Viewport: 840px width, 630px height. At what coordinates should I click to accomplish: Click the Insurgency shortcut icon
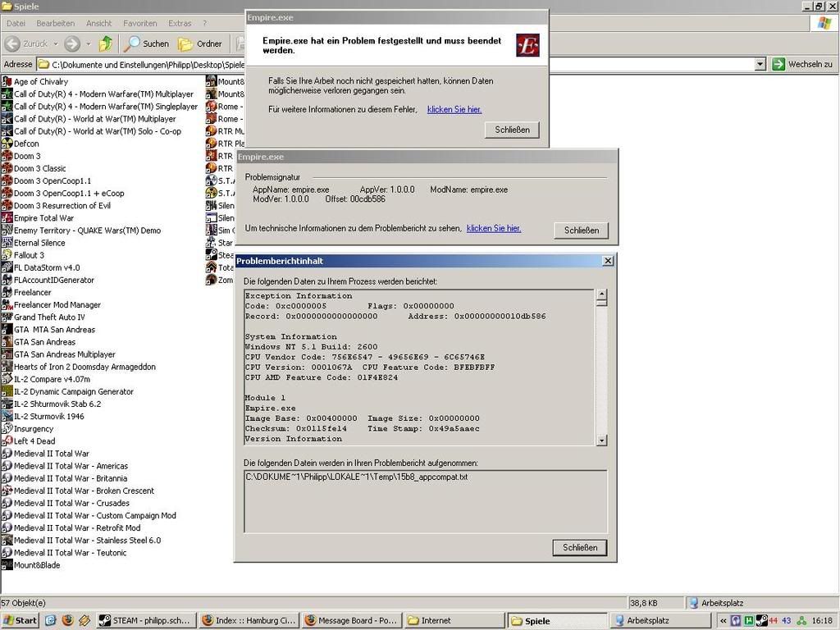[x=7, y=428]
